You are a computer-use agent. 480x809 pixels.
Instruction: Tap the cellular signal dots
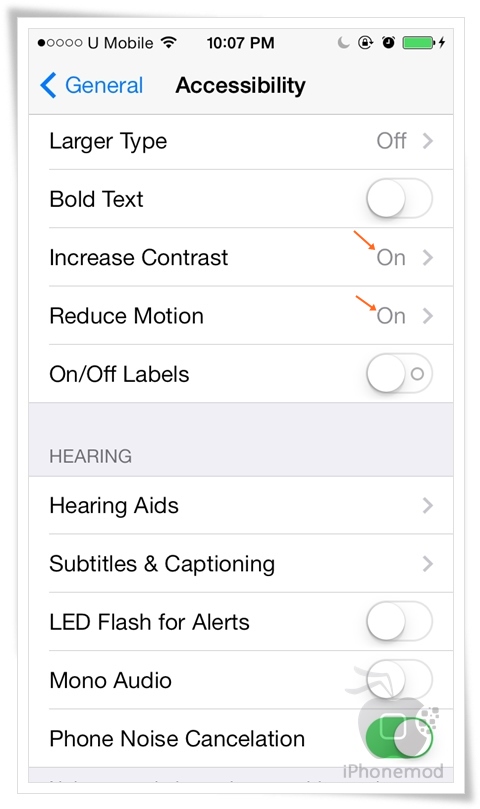point(59,43)
